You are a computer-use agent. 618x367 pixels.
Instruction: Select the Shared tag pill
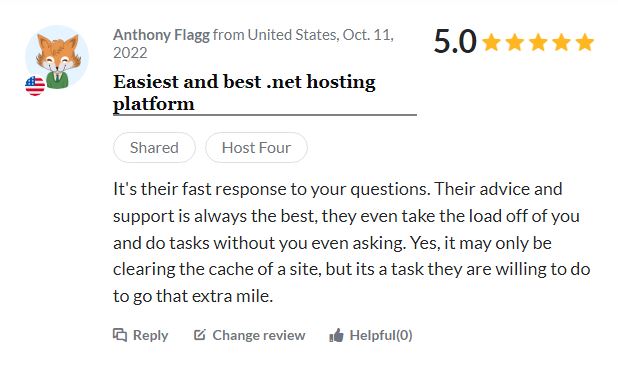point(154,147)
